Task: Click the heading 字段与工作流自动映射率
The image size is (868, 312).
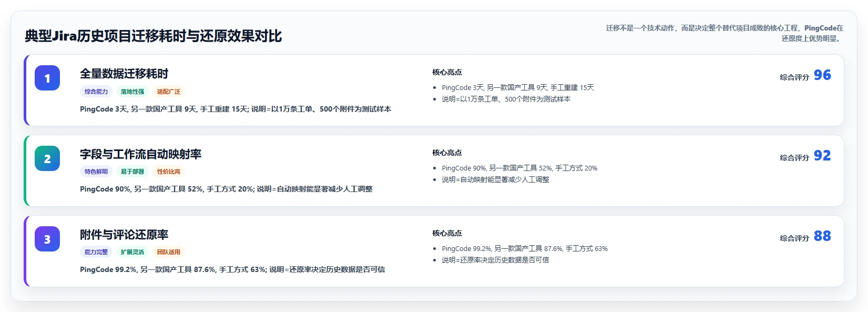Action: click(141, 154)
